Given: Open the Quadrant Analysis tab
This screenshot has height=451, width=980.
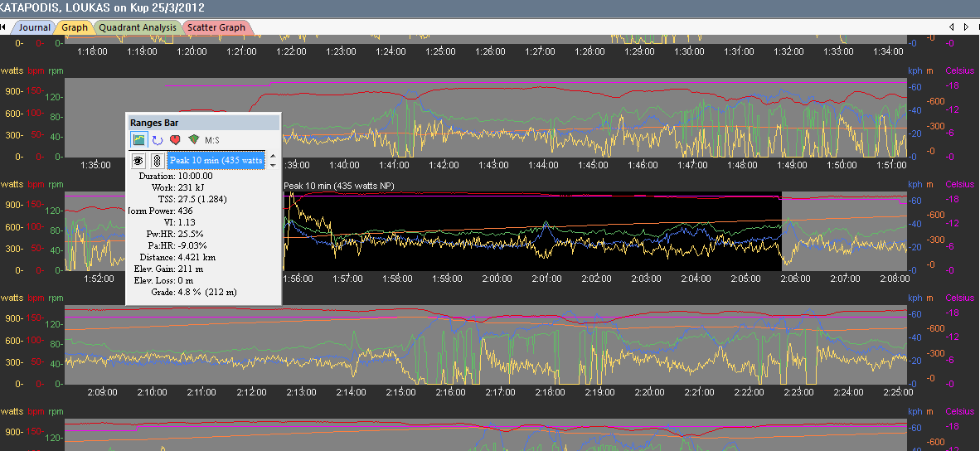Looking at the screenshot, I should pos(137,27).
